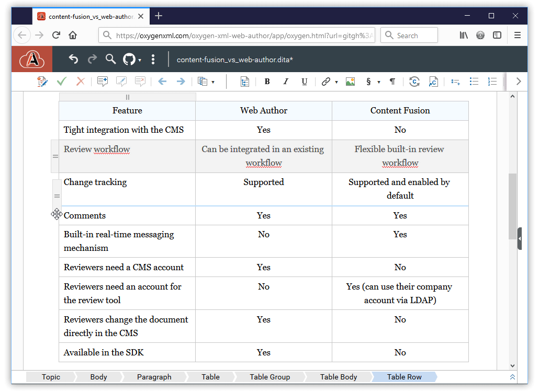Expand the breadcrumb bar double chevron
Viewport: 539px width, 392px height.
(512, 377)
